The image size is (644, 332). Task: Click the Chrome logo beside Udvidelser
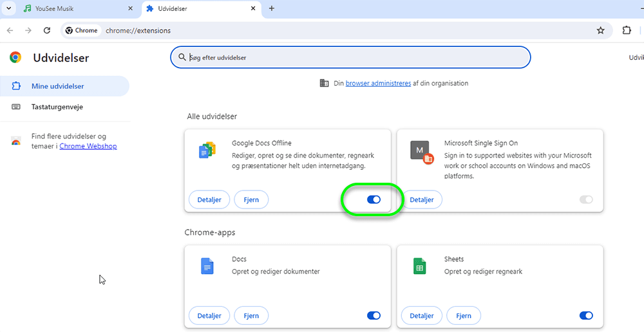[x=15, y=58]
